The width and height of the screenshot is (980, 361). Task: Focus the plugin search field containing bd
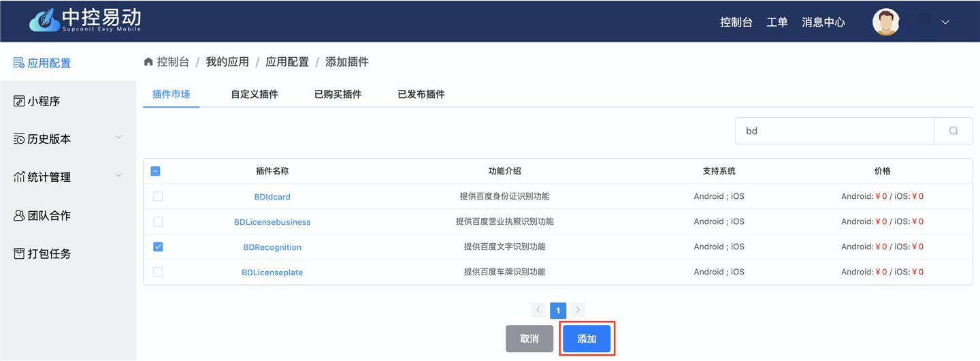834,131
